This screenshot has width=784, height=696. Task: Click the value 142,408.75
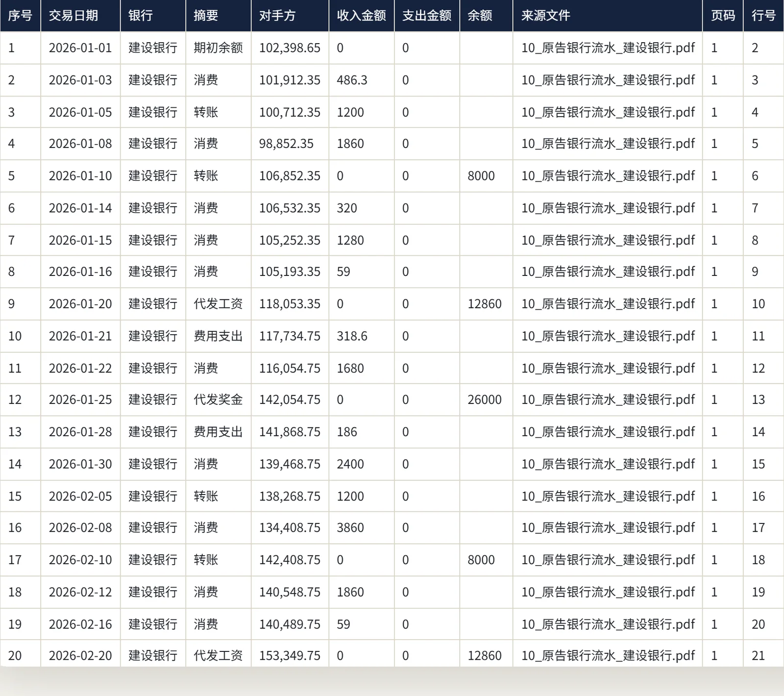point(290,560)
